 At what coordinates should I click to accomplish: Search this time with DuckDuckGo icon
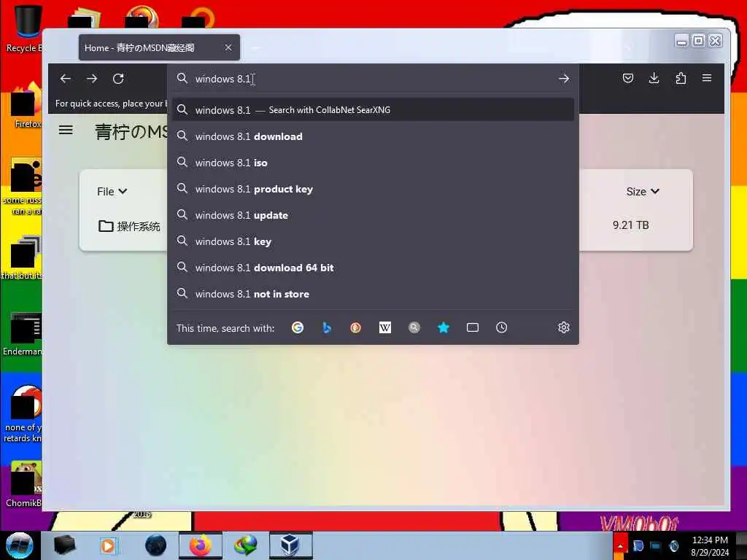point(355,327)
